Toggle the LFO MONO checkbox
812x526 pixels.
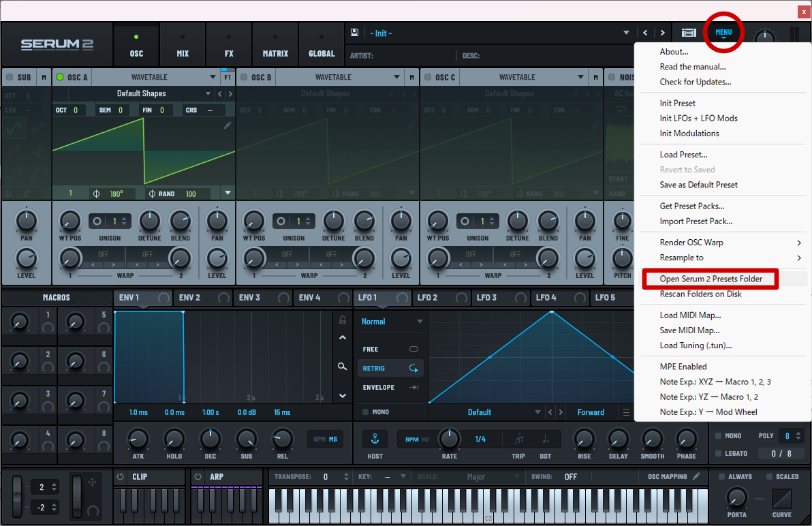click(366, 412)
